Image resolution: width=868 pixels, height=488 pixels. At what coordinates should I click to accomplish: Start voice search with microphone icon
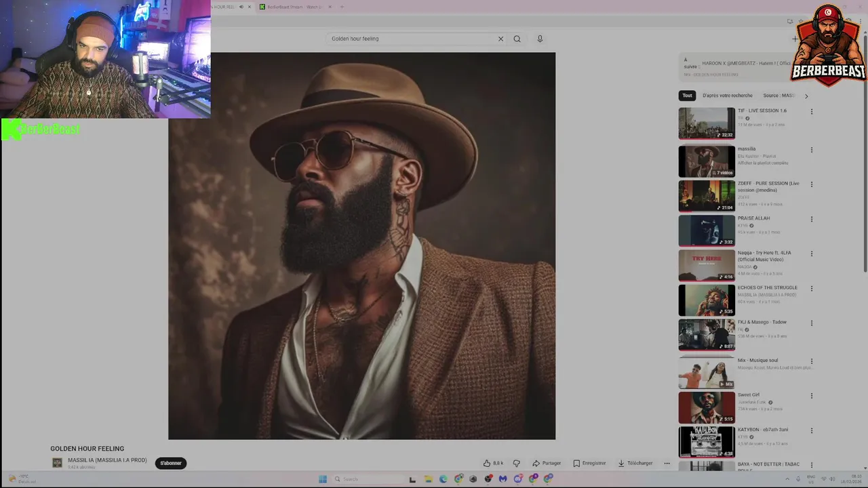[x=540, y=39]
